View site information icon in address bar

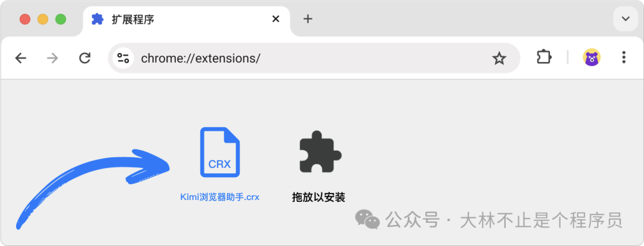[123, 58]
